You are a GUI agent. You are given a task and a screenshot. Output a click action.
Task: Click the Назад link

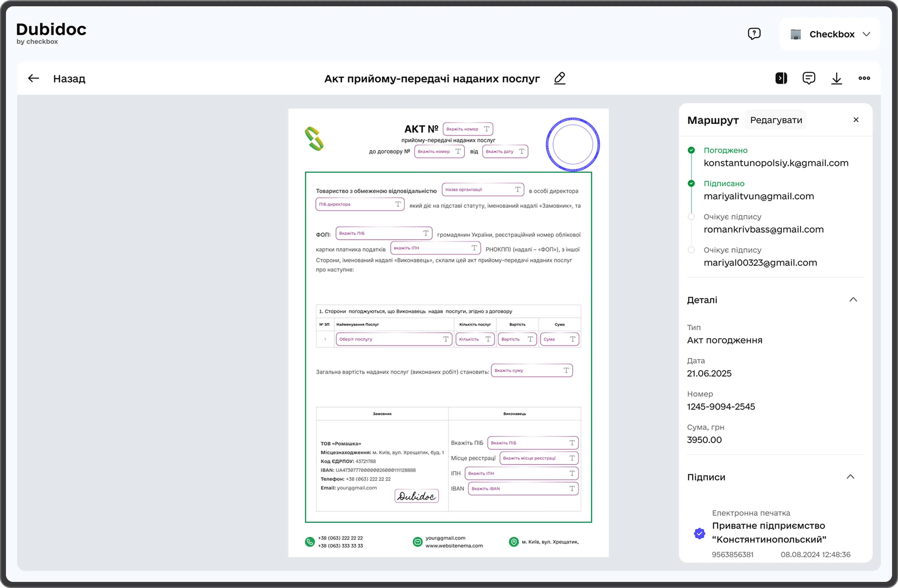(x=69, y=79)
